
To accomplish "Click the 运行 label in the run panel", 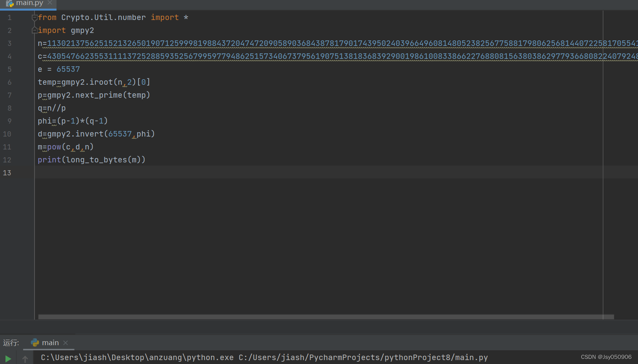I will click(x=11, y=342).
